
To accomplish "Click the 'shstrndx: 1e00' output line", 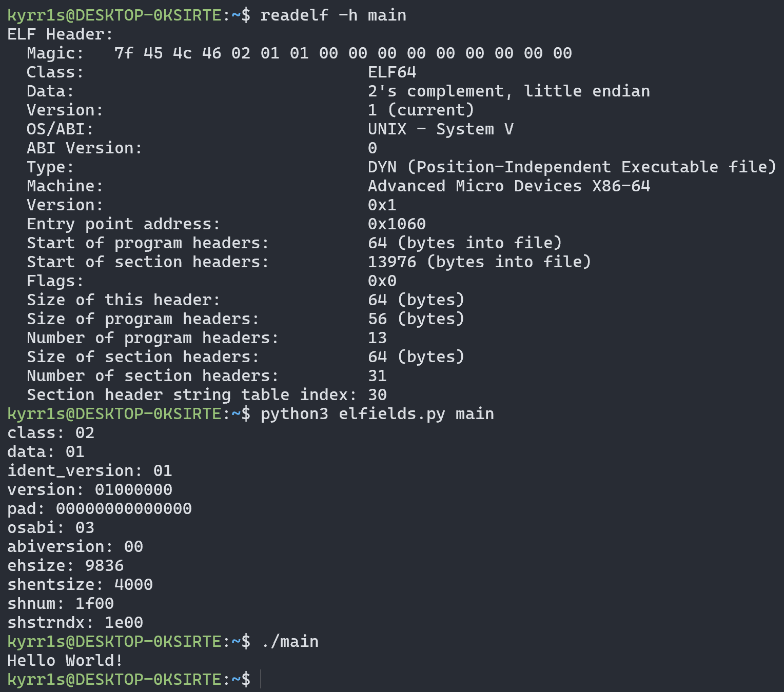I will pos(75,623).
